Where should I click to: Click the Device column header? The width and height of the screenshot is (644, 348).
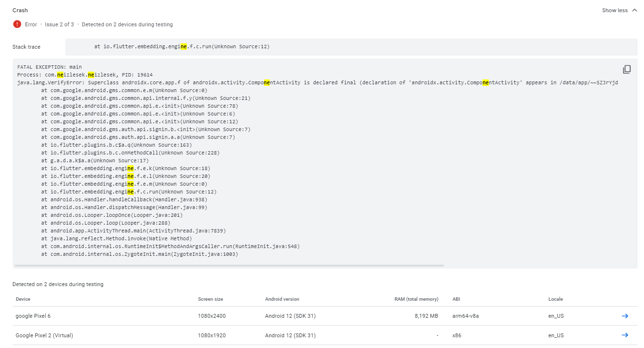pyautogui.click(x=23, y=299)
